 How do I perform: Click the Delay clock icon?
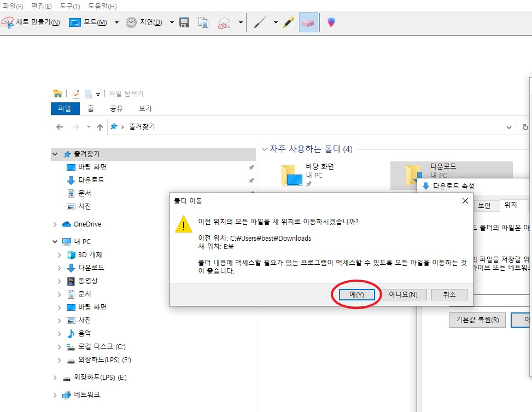click(x=131, y=22)
